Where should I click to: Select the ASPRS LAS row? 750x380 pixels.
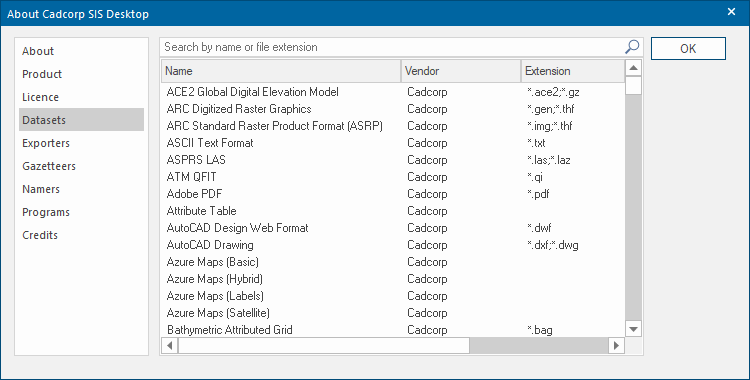coord(393,160)
